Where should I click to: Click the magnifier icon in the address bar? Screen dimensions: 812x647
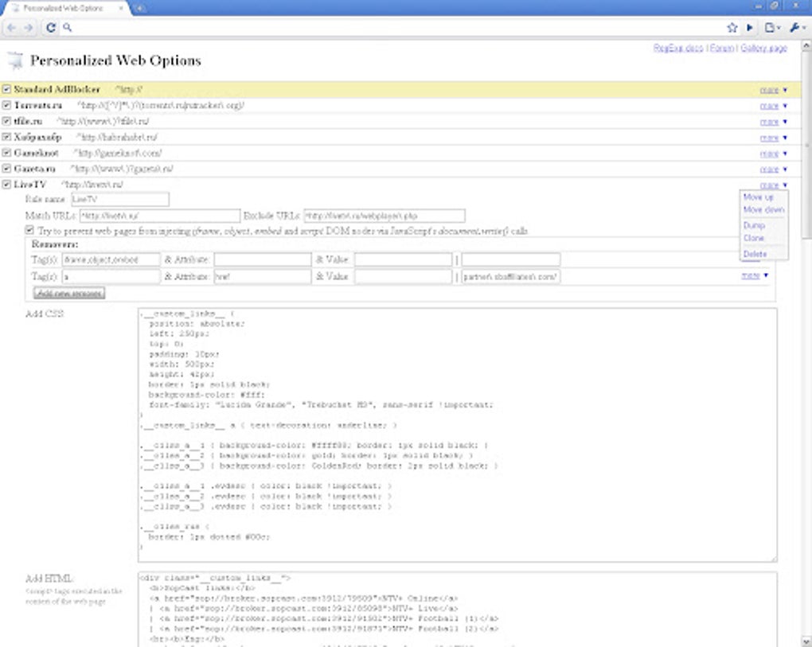68,28
